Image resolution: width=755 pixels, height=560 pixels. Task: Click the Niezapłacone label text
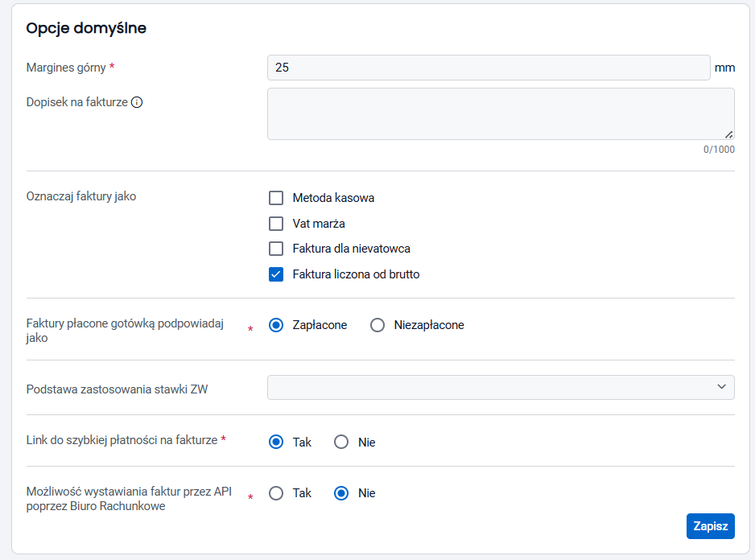tap(429, 325)
